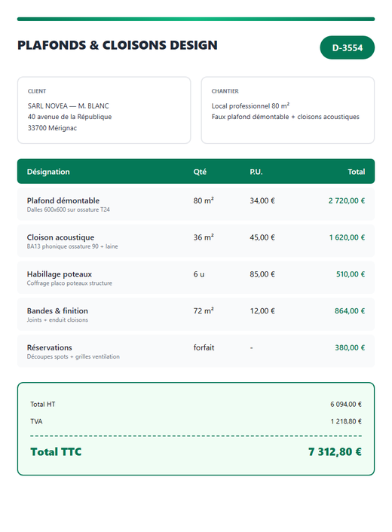
Task: Click the D-3554 quote number badge
Action: pos(347,47)
